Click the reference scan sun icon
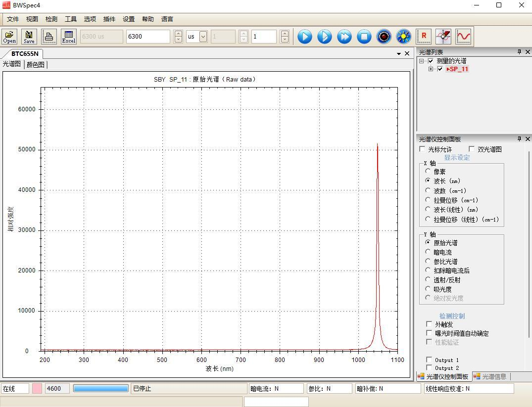Image resolution: width=532 pixels, height=407 pixels. [404, 37]
